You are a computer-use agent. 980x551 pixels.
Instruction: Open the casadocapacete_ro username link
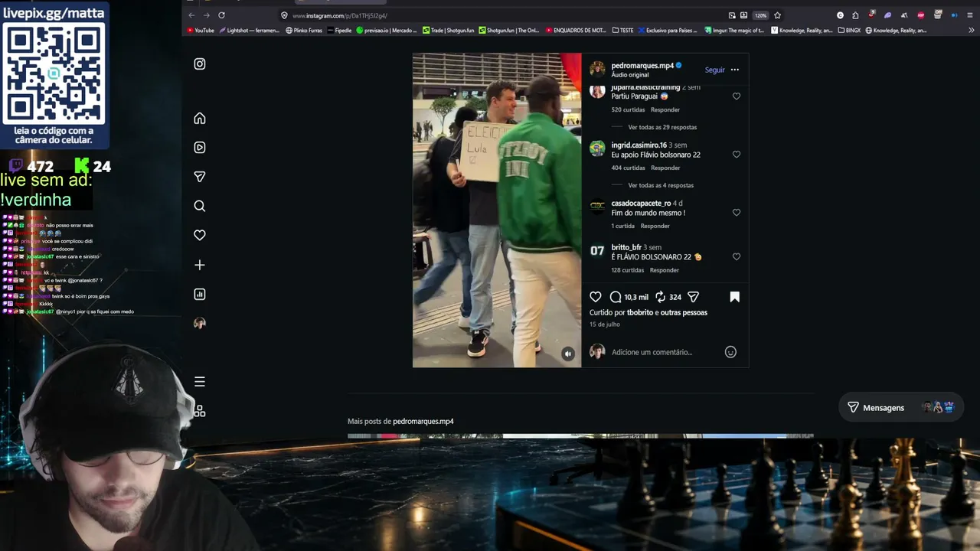pyautogui.click(x=641, y=204)
